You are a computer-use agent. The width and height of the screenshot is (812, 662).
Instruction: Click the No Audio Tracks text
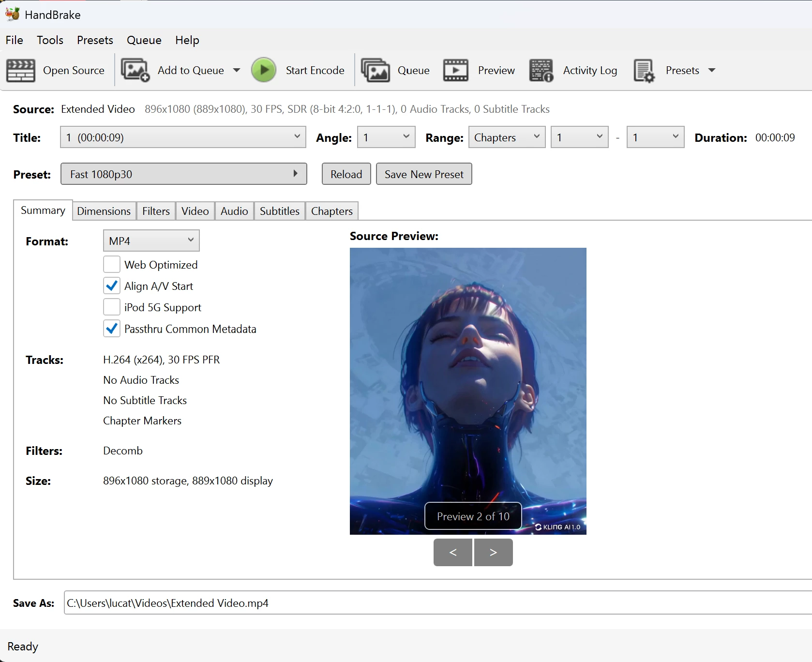141,380
